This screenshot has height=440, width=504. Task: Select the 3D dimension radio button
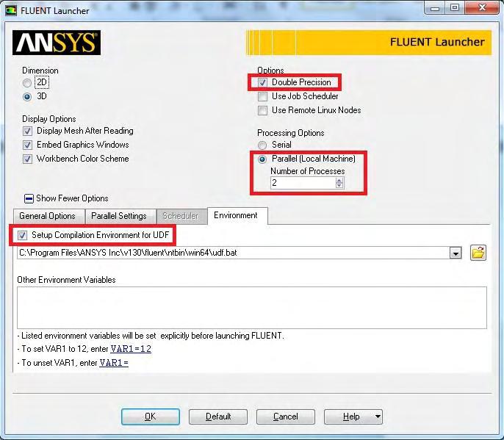[27, 97]
